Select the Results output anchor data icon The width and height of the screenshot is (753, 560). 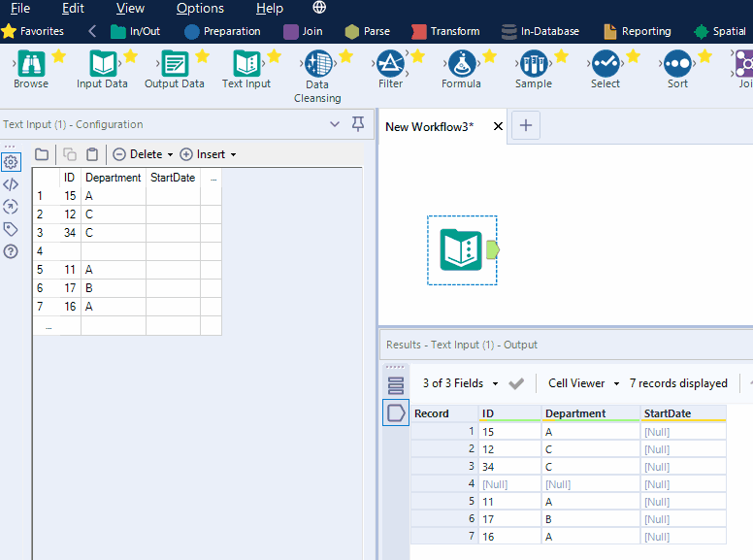[396, 412]
